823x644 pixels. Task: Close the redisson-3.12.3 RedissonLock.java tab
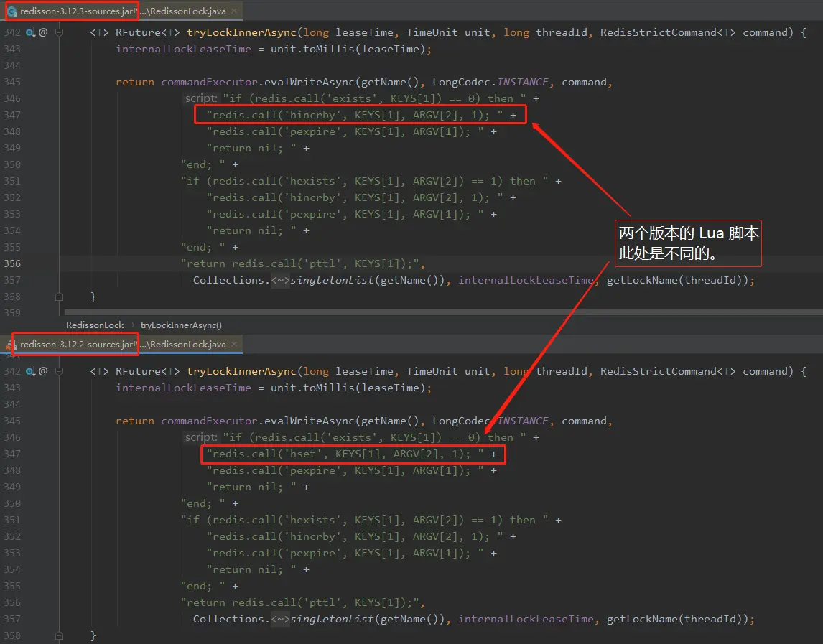point(234,11)
